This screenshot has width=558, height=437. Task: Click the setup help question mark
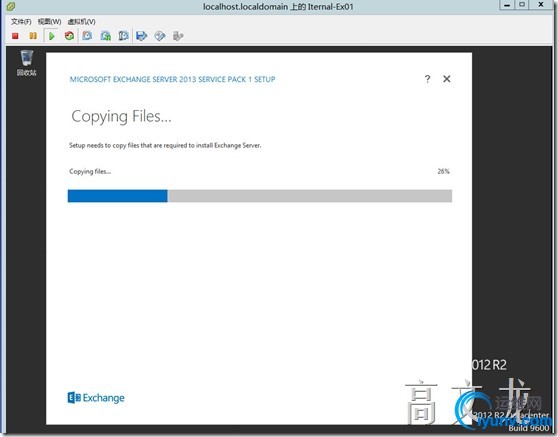pyautogui.click(x=427, y=79)
